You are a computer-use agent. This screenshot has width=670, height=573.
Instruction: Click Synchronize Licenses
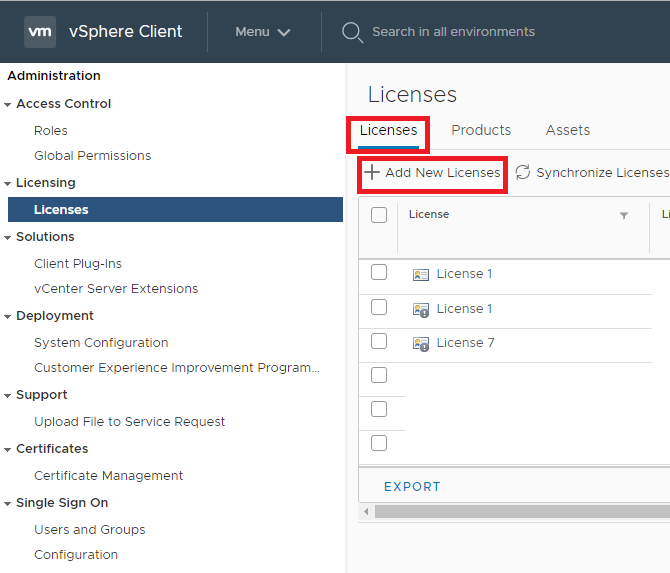592,173
